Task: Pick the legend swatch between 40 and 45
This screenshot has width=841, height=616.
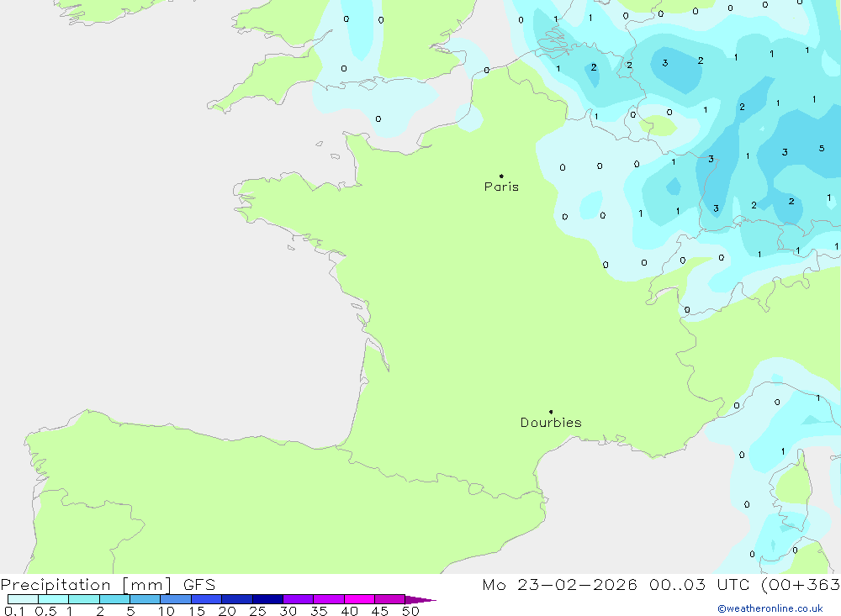Action: 359,599
